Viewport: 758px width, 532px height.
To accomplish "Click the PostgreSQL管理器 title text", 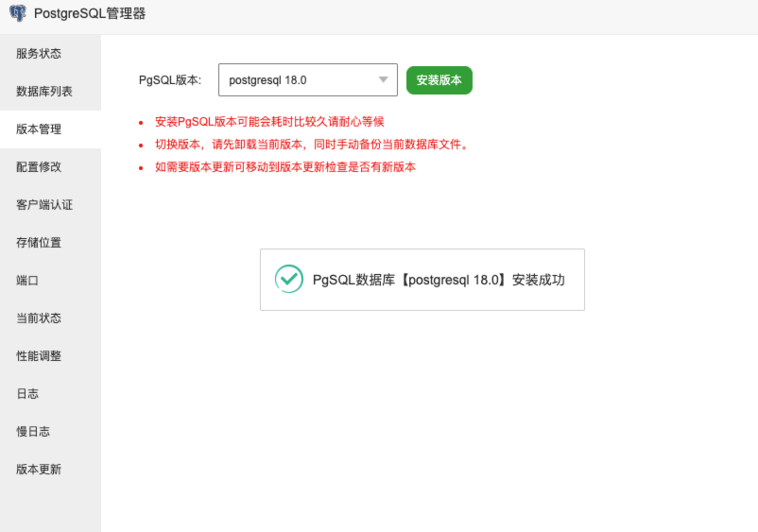I will tap(90, 13).
